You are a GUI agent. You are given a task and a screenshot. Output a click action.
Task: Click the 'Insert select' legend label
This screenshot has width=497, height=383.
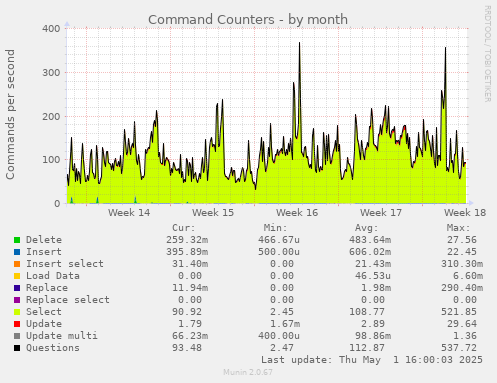click(65, 264)
